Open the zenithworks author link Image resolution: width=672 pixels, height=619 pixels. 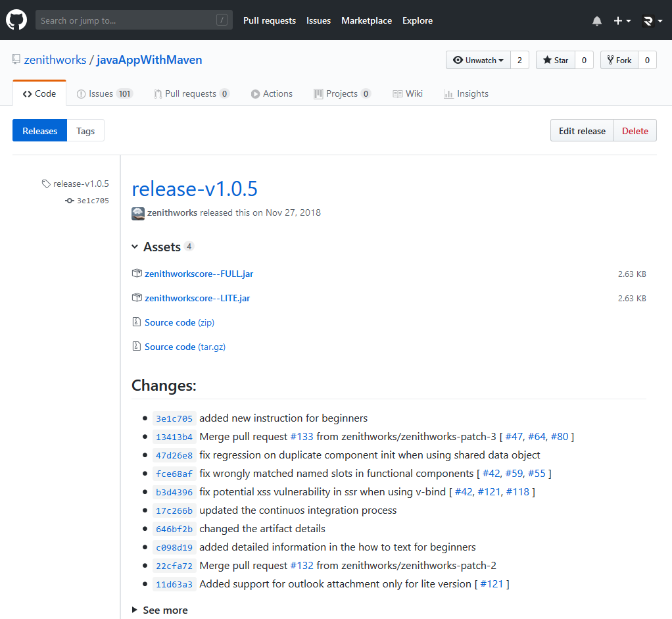tap(172, 212)
